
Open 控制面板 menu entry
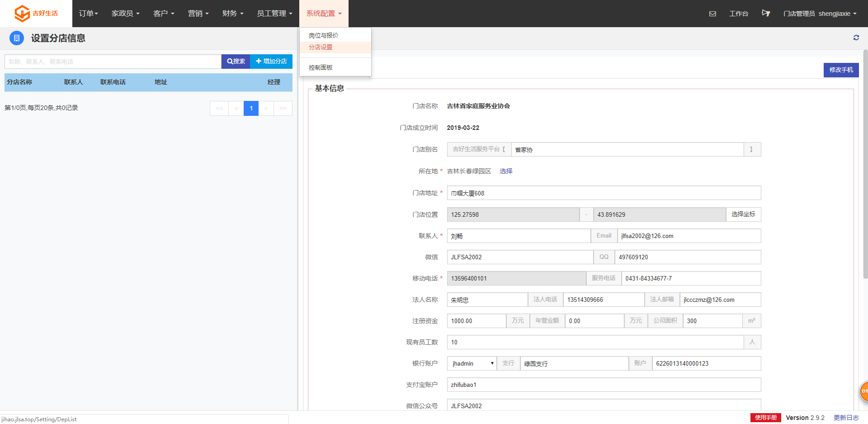(335, 67)
